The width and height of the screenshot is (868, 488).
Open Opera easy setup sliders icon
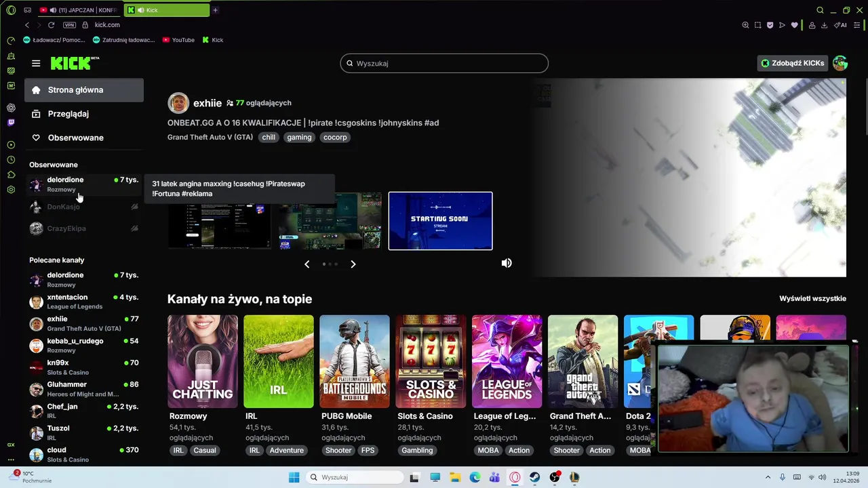tap(856, 25)
